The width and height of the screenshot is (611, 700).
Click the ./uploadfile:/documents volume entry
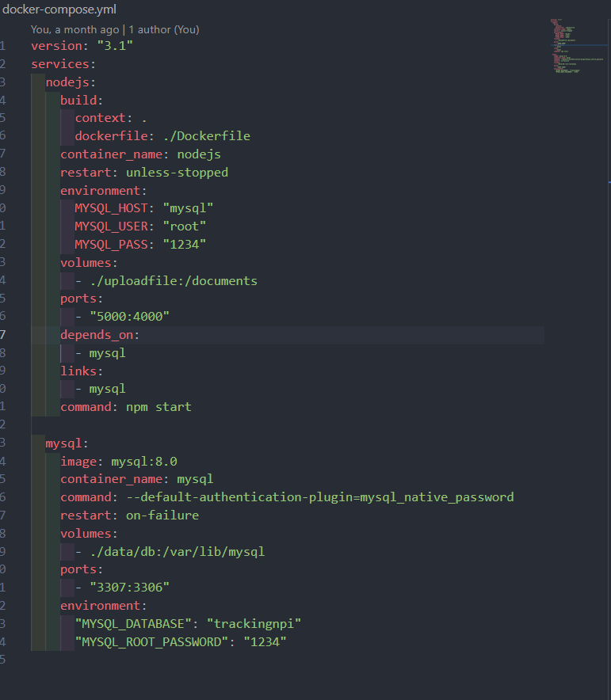(x=174, y=281)
